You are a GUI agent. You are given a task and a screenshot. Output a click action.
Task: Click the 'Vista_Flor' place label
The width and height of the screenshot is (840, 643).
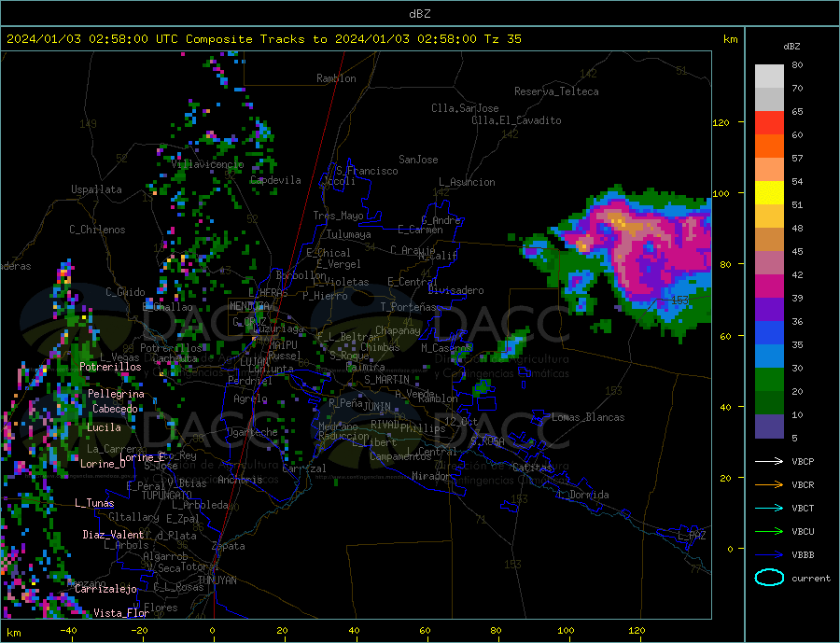point(121,613)
